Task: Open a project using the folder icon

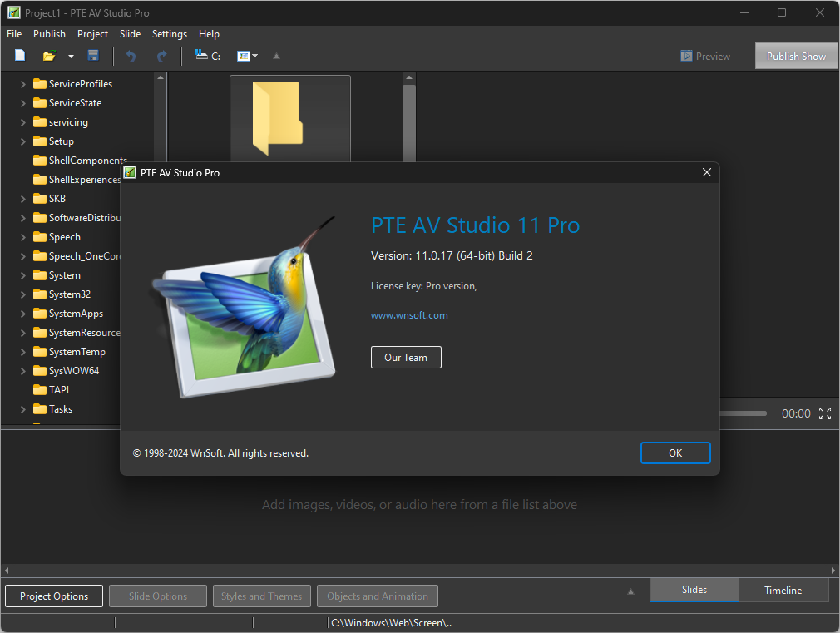Action: [49, 56]
